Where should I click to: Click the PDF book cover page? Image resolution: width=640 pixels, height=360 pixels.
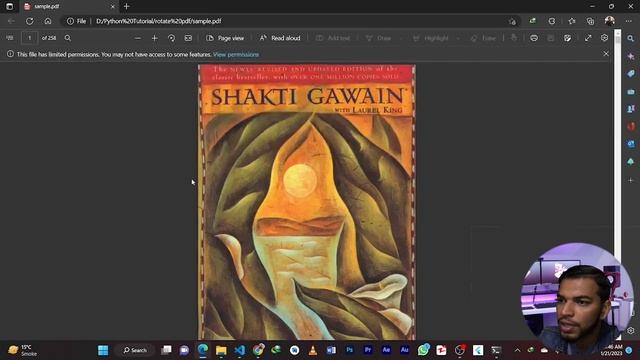307,202
